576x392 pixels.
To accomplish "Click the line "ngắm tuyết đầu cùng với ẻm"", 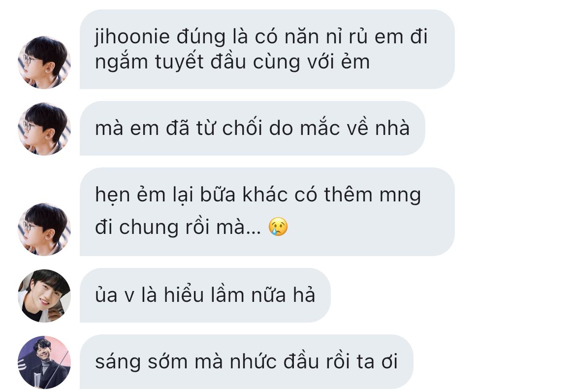I will tap(232, 62).
